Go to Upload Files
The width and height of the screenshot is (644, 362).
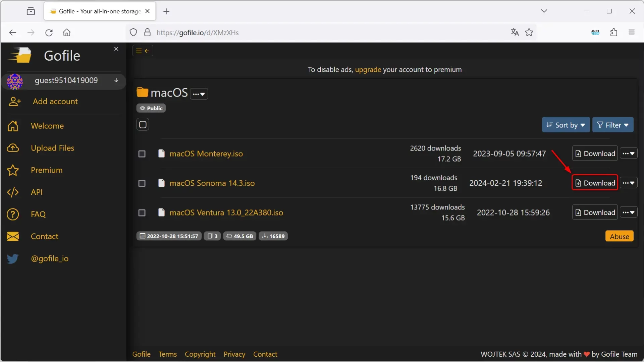click(x=52, y=148)
